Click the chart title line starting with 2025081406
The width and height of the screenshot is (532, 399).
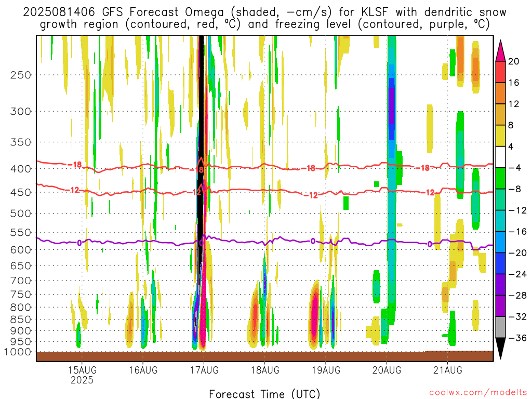(264, 12)
